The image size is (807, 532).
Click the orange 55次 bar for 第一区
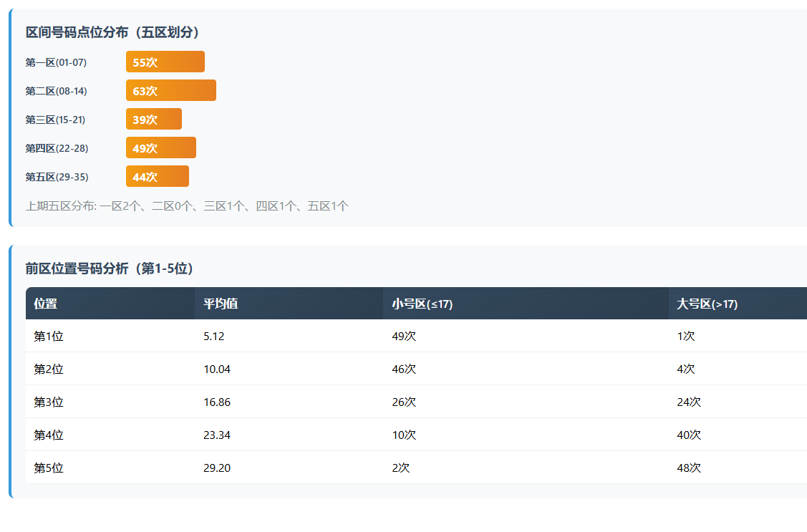pyautogui.click(x=165, y=62)
